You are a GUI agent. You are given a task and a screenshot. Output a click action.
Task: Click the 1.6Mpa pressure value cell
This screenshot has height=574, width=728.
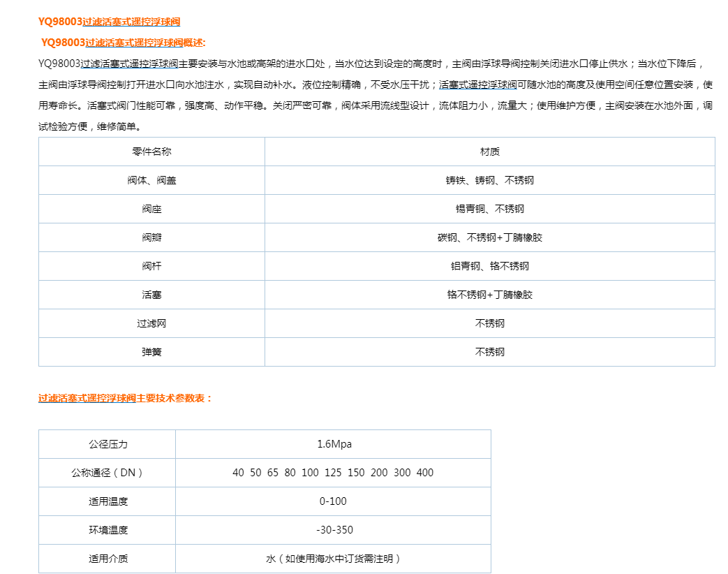[333, 444]
